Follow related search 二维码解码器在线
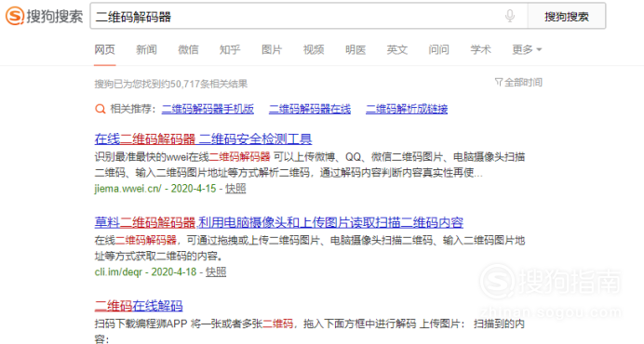The height and width of the screenshot is (344, 644). tap(310, 109)
